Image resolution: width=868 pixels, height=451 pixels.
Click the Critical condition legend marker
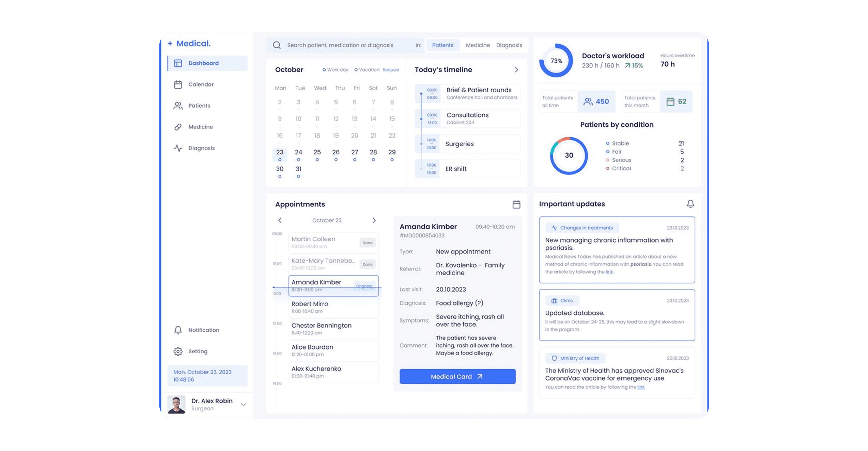[608, 168]
